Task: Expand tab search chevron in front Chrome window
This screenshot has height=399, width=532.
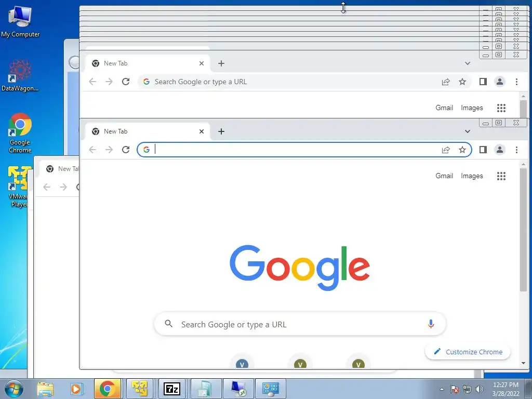Action: 467,131
